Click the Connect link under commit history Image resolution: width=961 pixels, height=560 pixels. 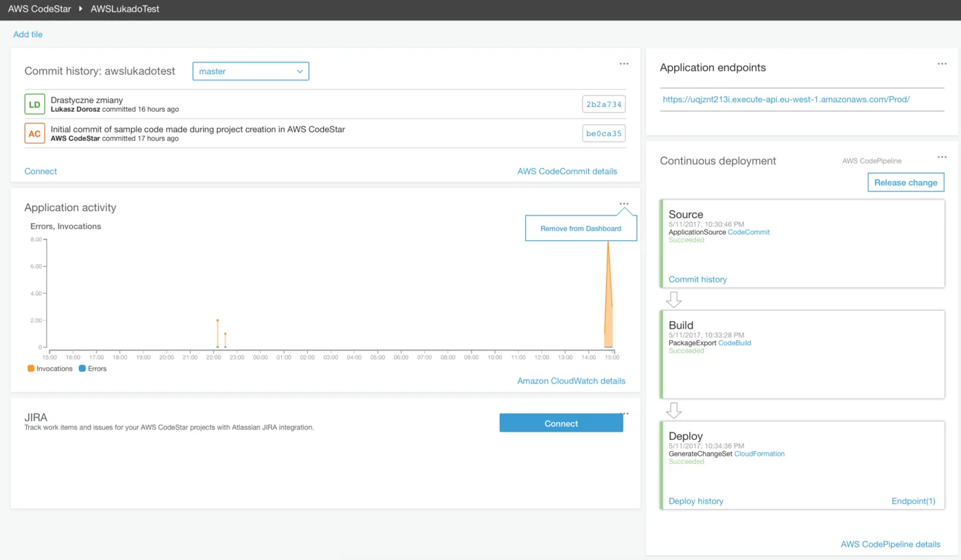pyautogui.click(x=40, y=172)
